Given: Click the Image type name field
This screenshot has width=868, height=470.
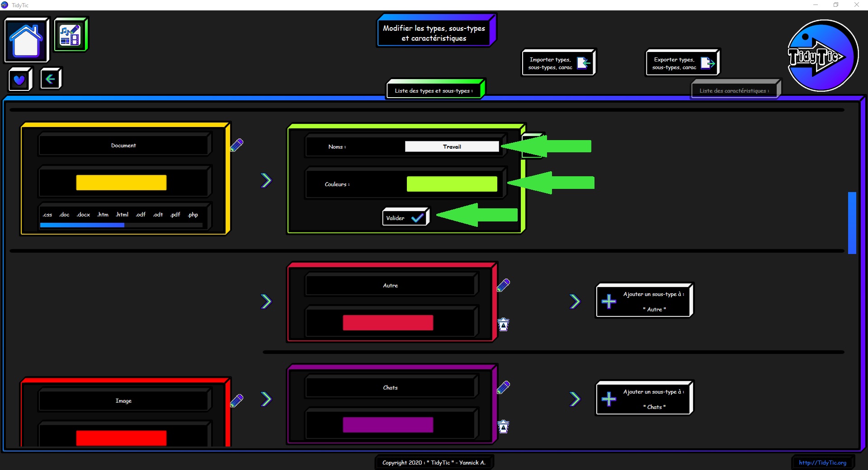Looking at the screenshot, I should [123, 401].
